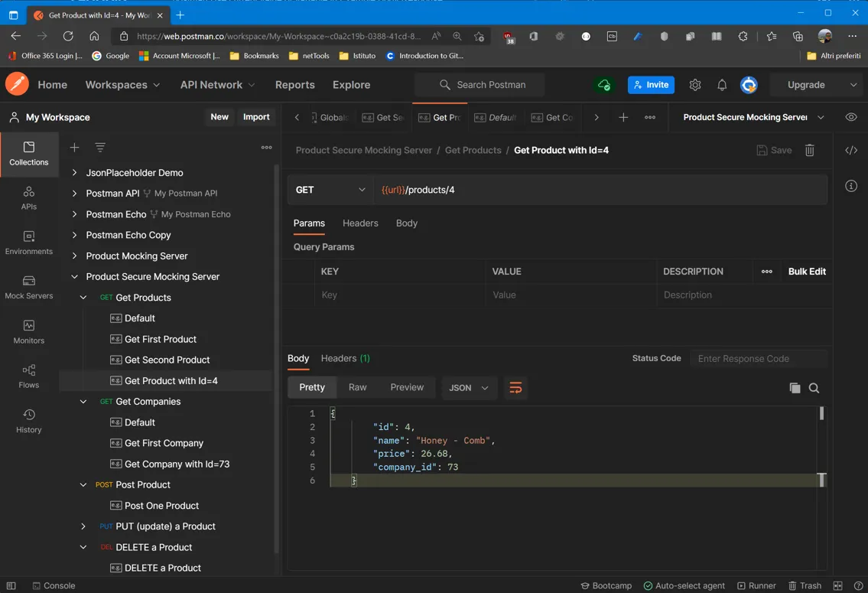Collapse the Get Companies request
Viewport: 868px width, 593px height.
pyautogui.click(x=83, y=402)
